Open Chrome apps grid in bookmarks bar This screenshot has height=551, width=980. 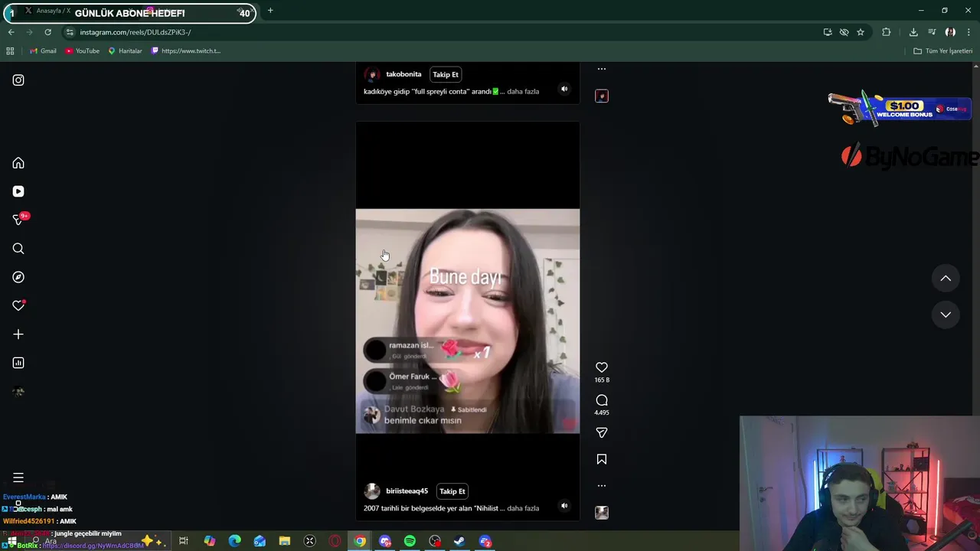[10, 51]
